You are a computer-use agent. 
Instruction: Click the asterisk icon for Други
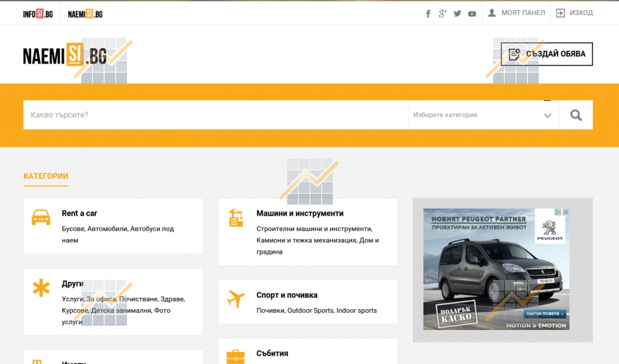tap(41, 288)
